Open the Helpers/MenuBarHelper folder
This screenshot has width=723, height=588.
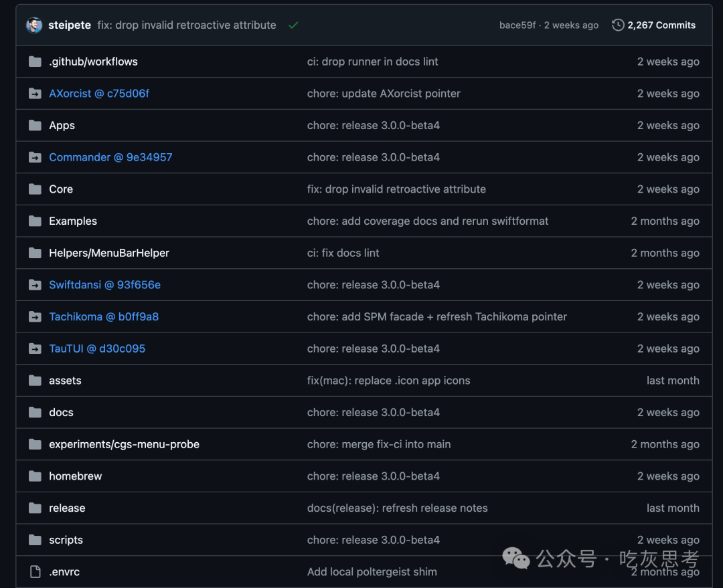[x=109, y=253]
